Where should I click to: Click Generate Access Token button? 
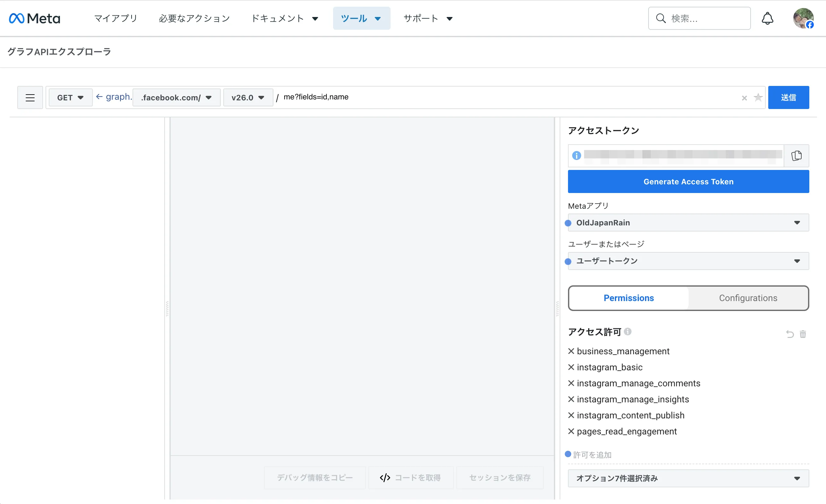(x=688, y=181)
